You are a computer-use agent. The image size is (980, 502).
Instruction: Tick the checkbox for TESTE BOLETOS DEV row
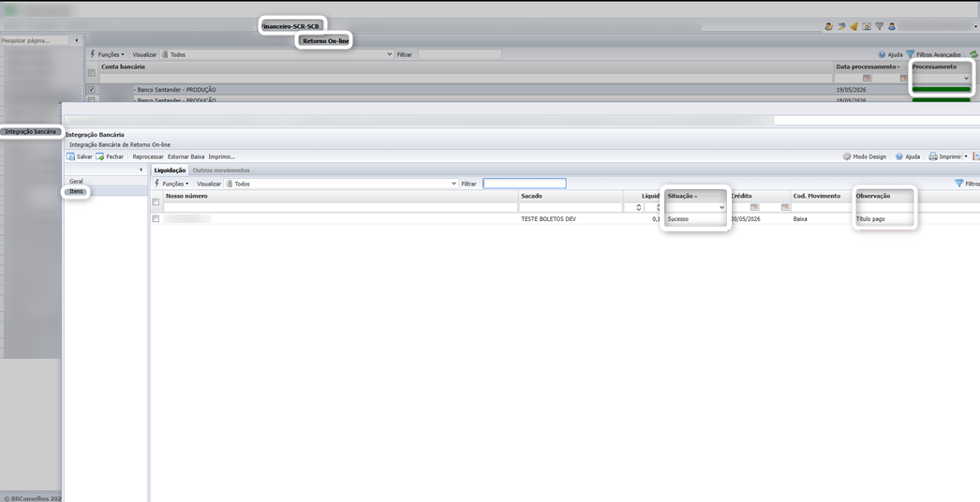[156, 219]
